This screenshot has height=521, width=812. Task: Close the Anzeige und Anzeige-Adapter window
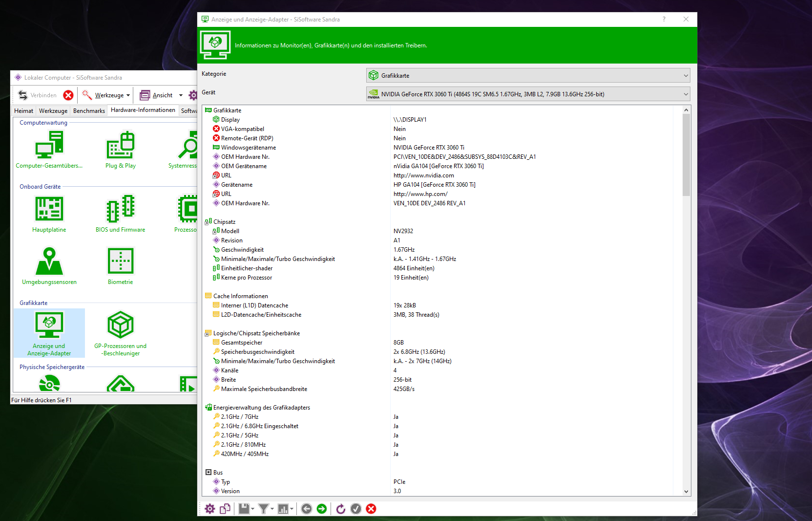[686, 19]
